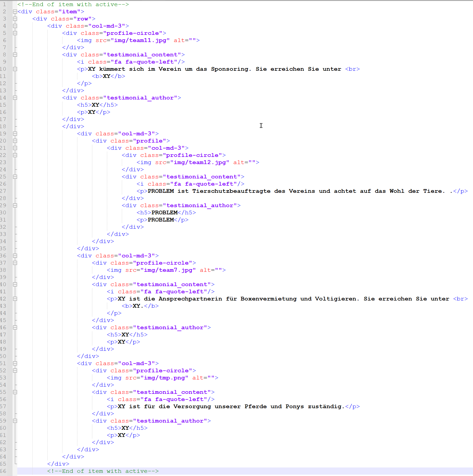Collapse the div class="row" fold marker
This screenshot has width=473, height=476.
(x=15, y=19)
